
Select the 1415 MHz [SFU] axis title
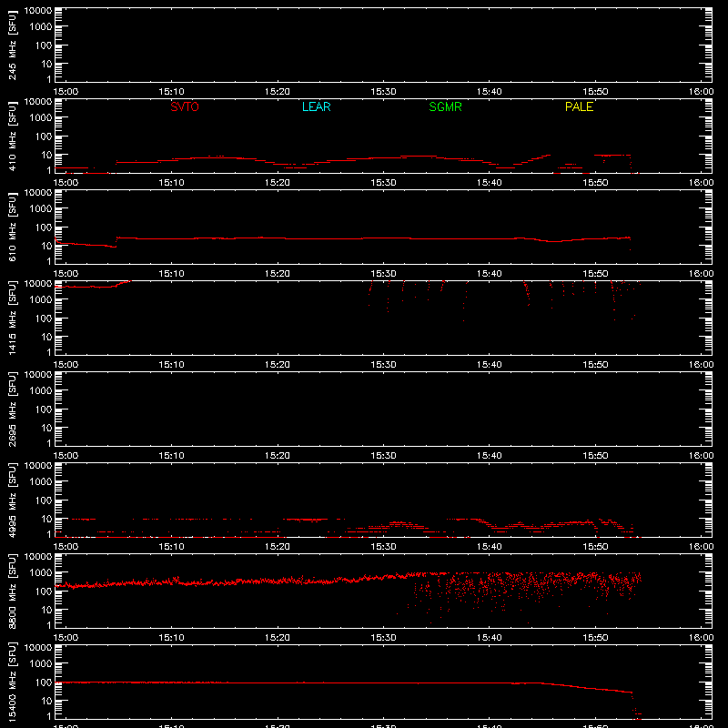click(x=12, y=318)
